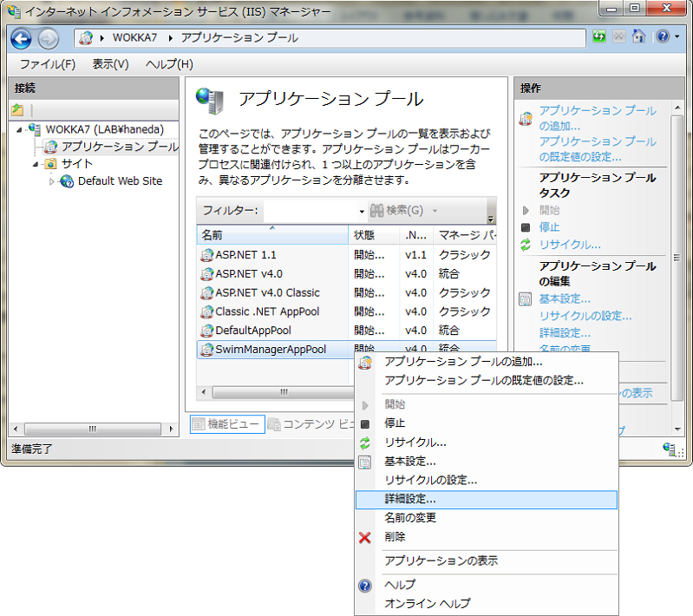The height and width of the screenshot is (616, 693).
Task: Click the breadcrumb arrow before WOKKA7
Action: click(x=101, y=38)
